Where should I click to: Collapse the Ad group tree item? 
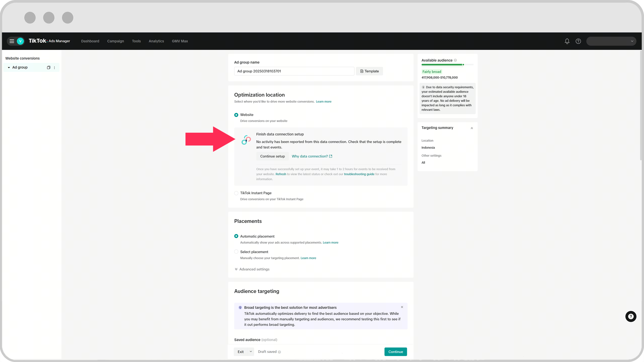(9, 67)
